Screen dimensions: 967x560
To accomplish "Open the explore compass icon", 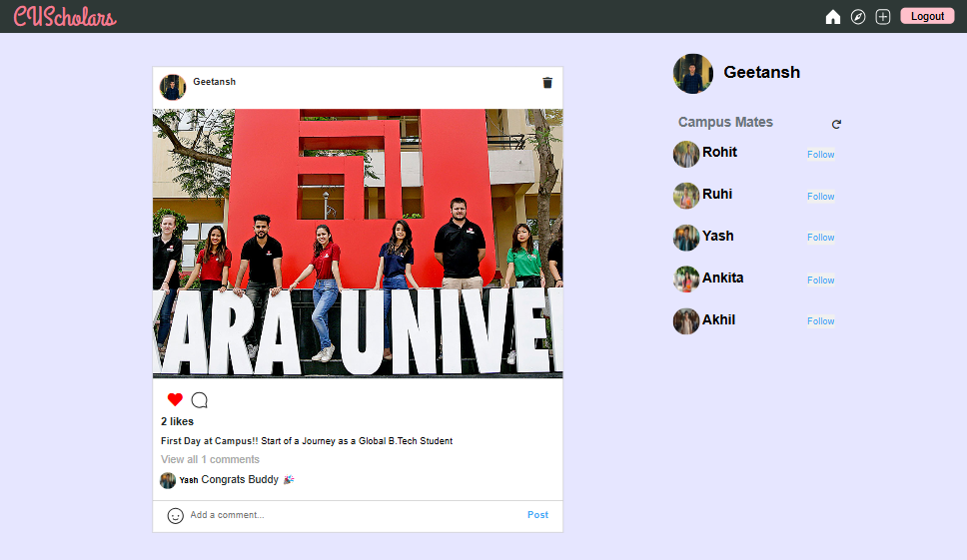I will coord(858,17).
